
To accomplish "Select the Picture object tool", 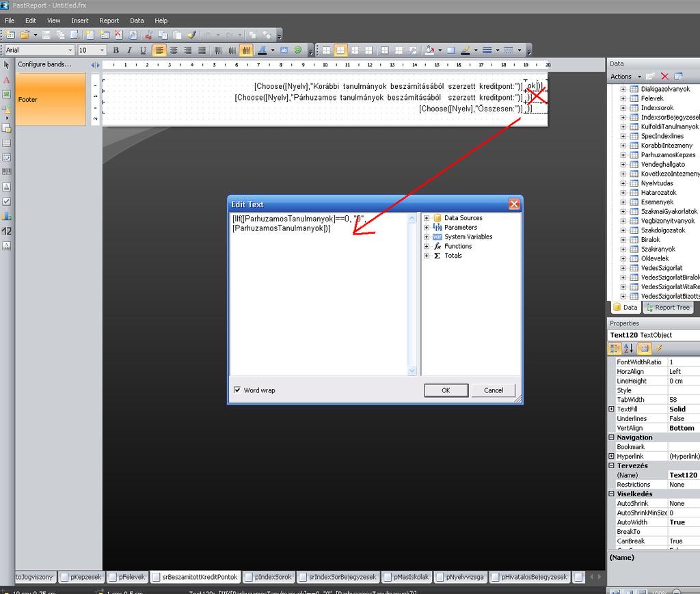I will click(7, 94).
